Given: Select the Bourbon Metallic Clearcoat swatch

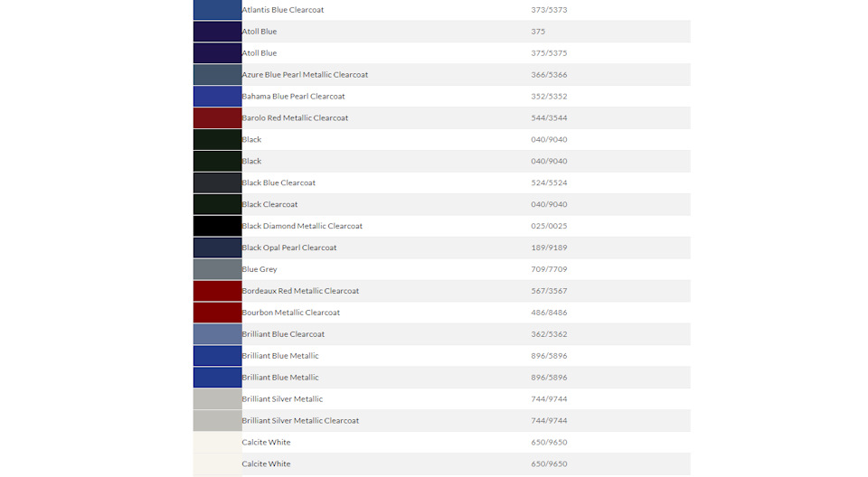Looking at the screenshot, I should pos(217,312).
